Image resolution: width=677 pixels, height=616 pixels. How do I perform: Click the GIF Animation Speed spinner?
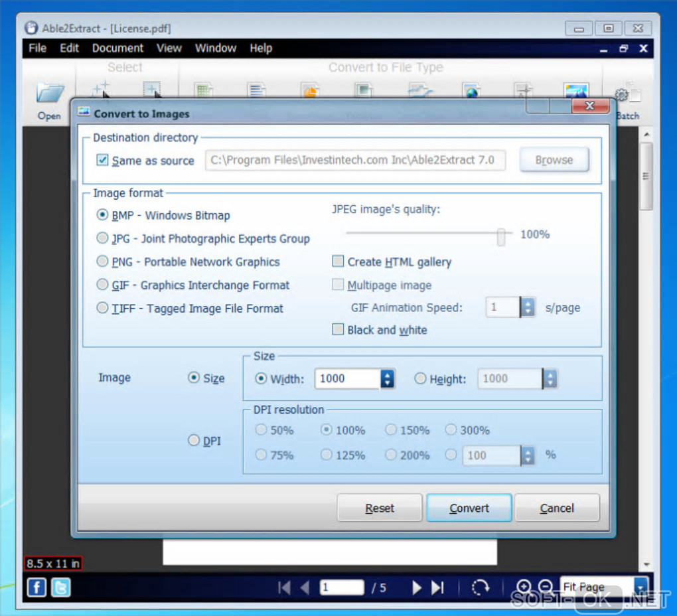coord(528,307)
